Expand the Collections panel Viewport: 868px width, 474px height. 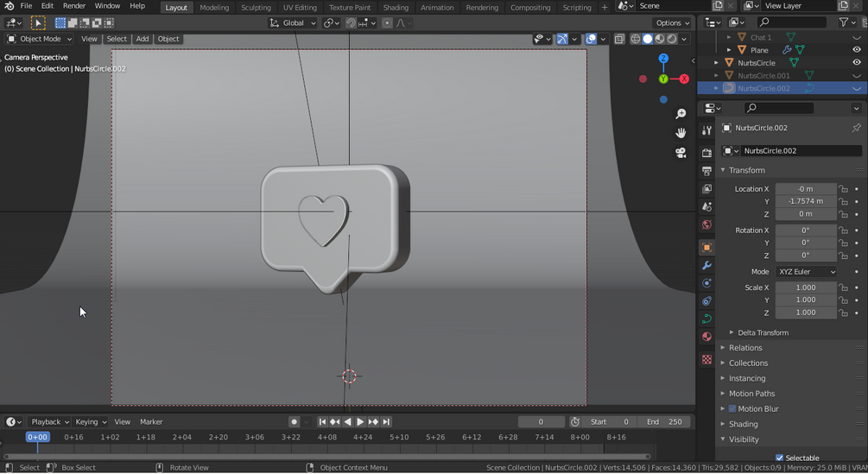(x=748, y=363)
